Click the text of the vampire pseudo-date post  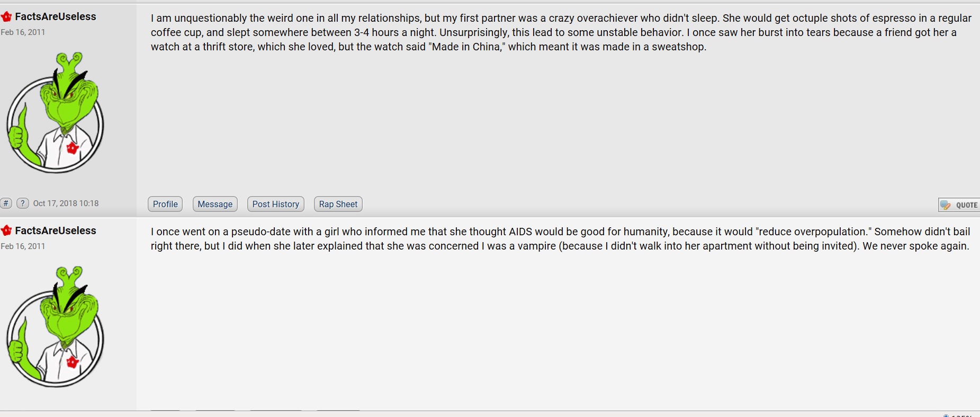coord(560,239)
